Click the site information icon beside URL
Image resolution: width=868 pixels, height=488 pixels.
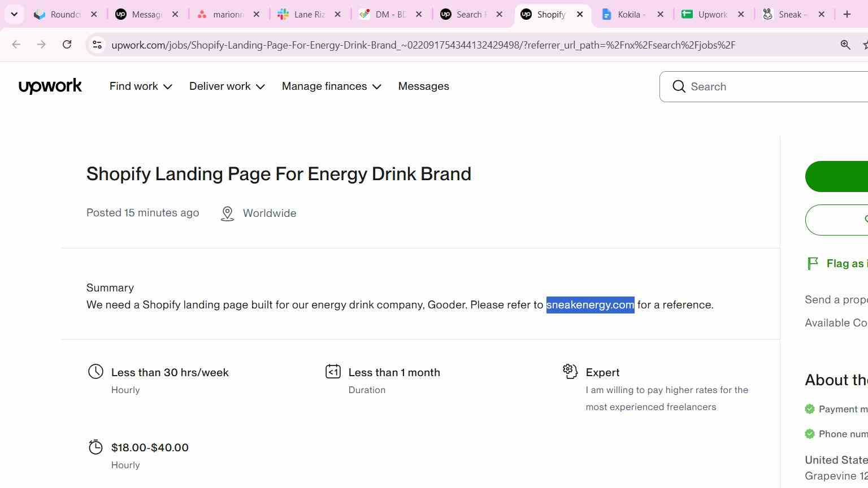97,45
